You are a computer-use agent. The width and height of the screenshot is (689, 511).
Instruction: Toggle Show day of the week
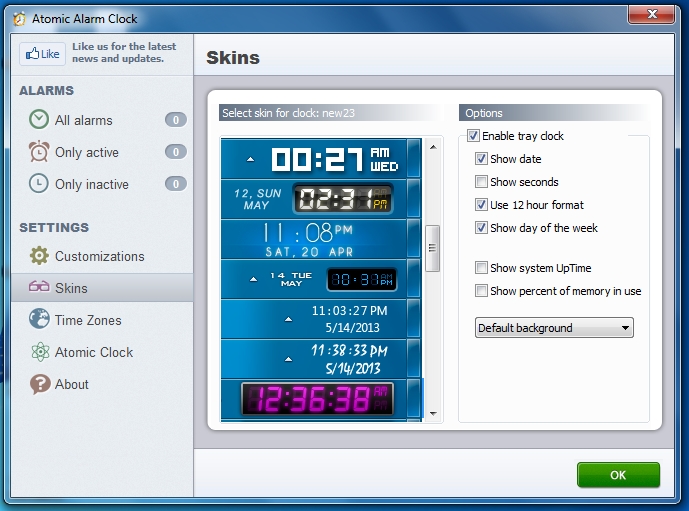click(481, 228)
